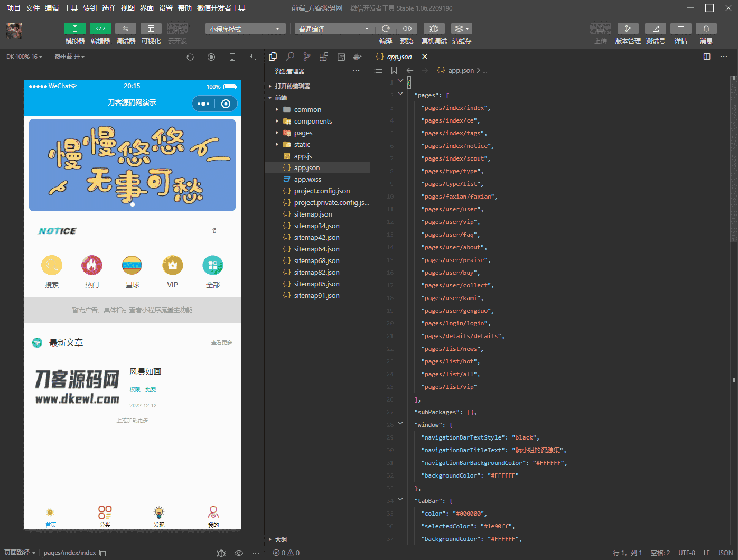Toggle the editor (编辑器) panel button
Screen dimensions: 738x560
click(x=100, y=29)
